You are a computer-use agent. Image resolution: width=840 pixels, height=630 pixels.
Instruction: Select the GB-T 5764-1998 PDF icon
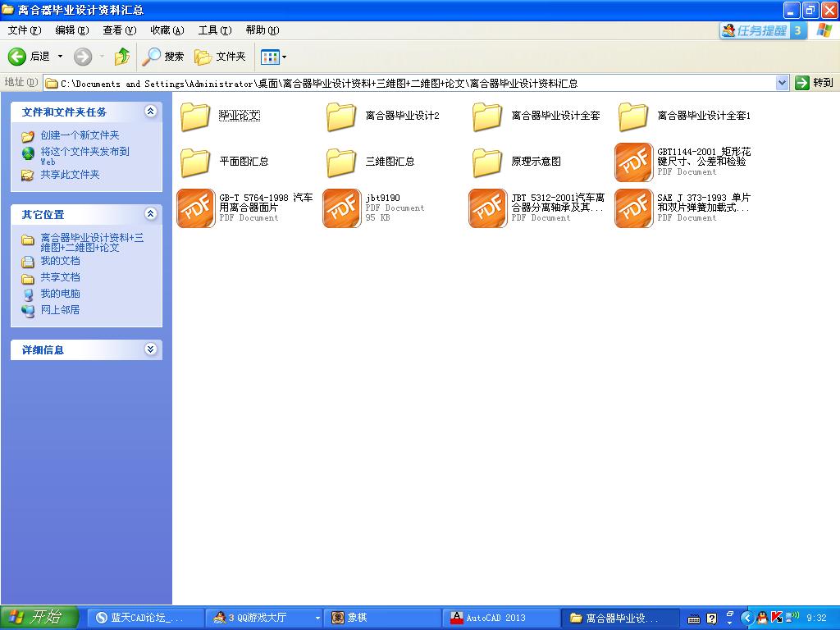[195, 208]
